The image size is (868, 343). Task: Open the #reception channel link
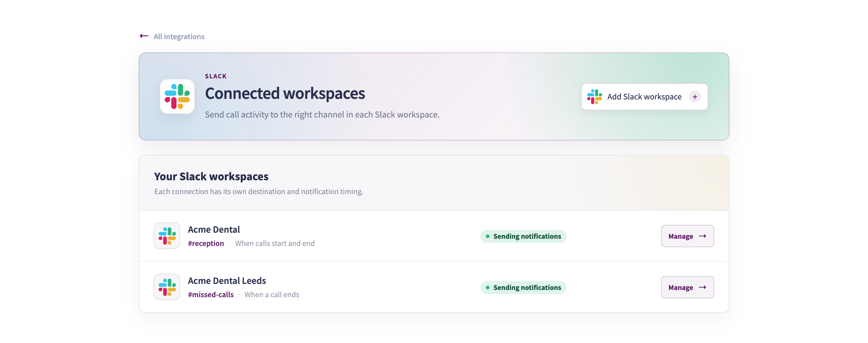click(x=206, y=243)
